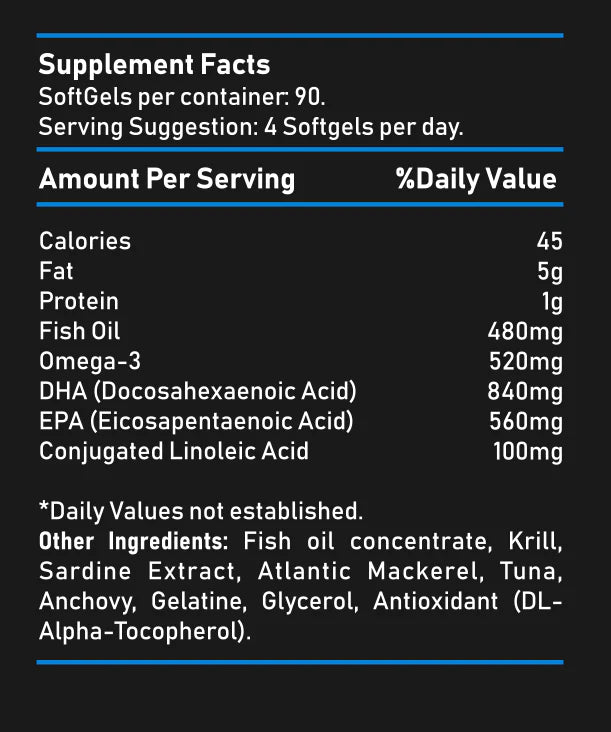Select the Conjugated Linoleic Acid label
The image size is (611, 732).
click(174, 451)
